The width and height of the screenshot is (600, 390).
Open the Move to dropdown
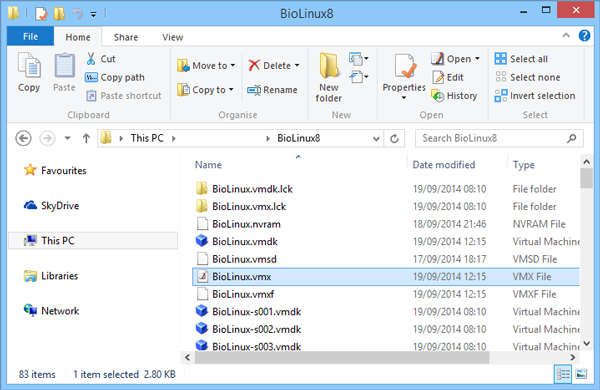[x=233, y=66]
